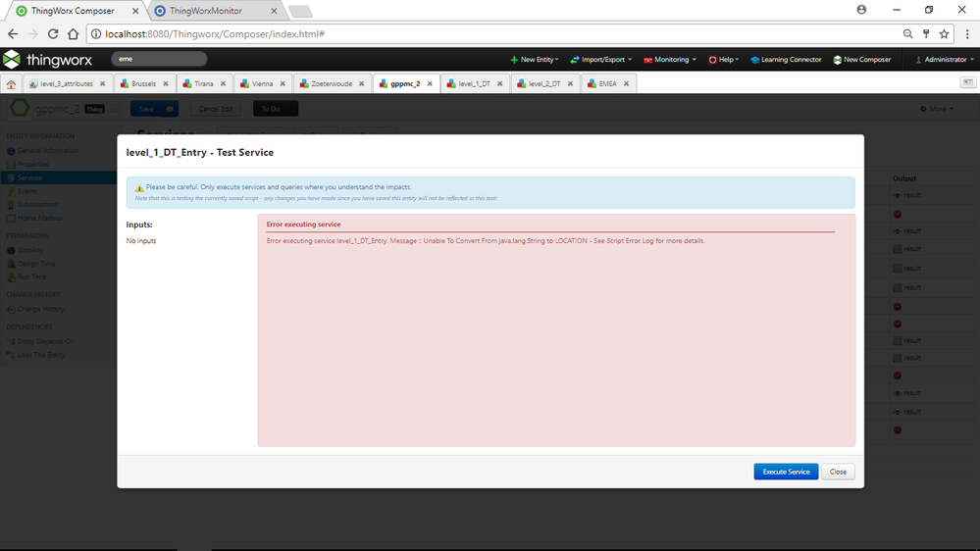Viewport: 980px width, 551px height.
Task: Open the Chrome menu
Action: point(967,33)
